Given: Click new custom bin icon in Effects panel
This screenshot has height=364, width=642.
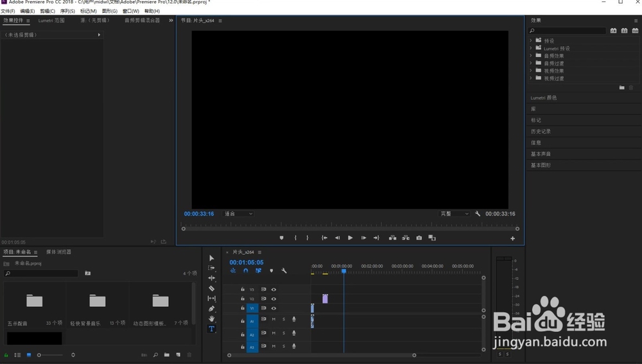Looking at the screenshot, I should coord(622,87).
